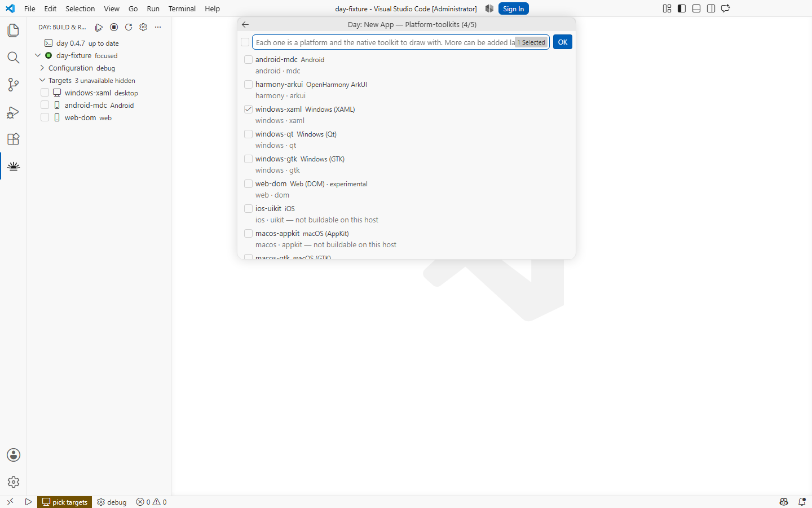Open the more actions ellipsis in Day panel

[x=158, y=27]
